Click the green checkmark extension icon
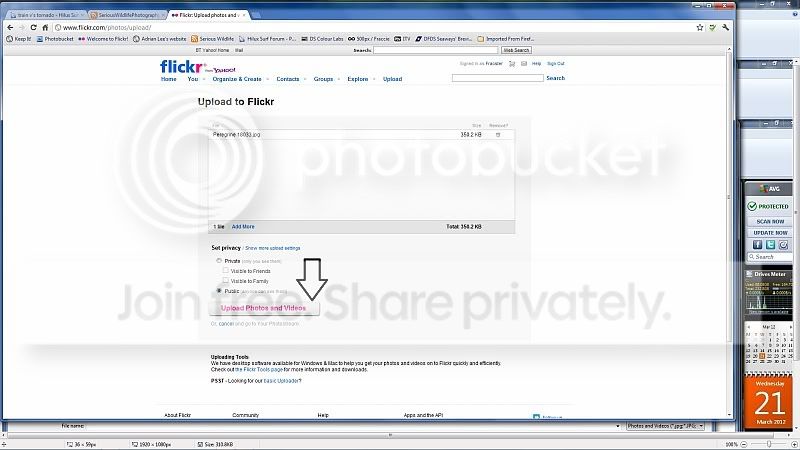This screenshot has height=450, width=800. pos(713,28)
